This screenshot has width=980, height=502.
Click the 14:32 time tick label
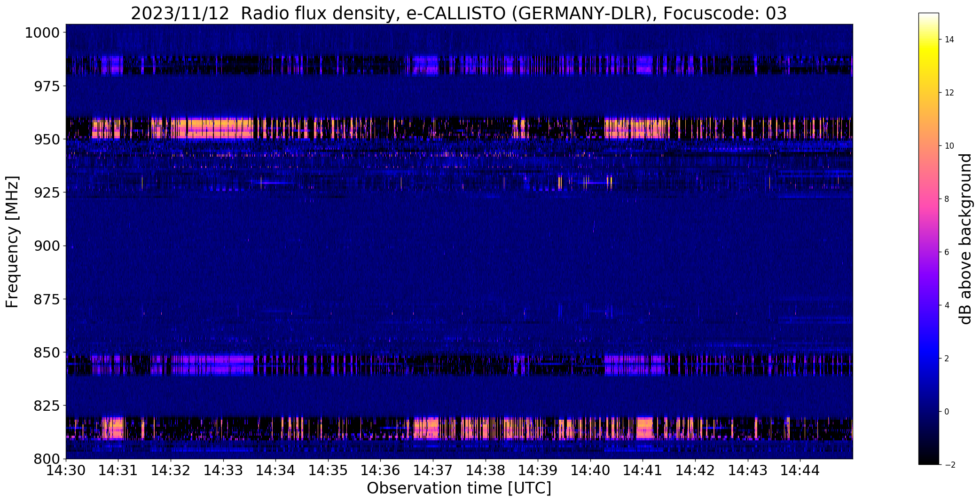point(171,470)
